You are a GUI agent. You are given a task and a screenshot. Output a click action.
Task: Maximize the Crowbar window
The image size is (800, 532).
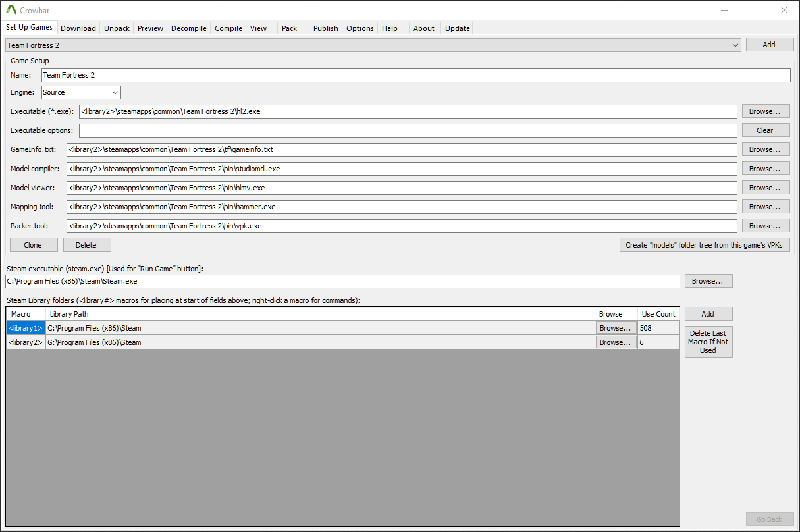(754, 10)
